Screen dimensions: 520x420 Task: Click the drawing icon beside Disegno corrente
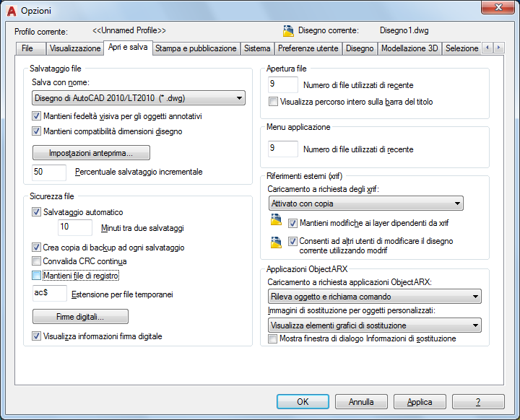pyautogui.click(x=288, y=31)
